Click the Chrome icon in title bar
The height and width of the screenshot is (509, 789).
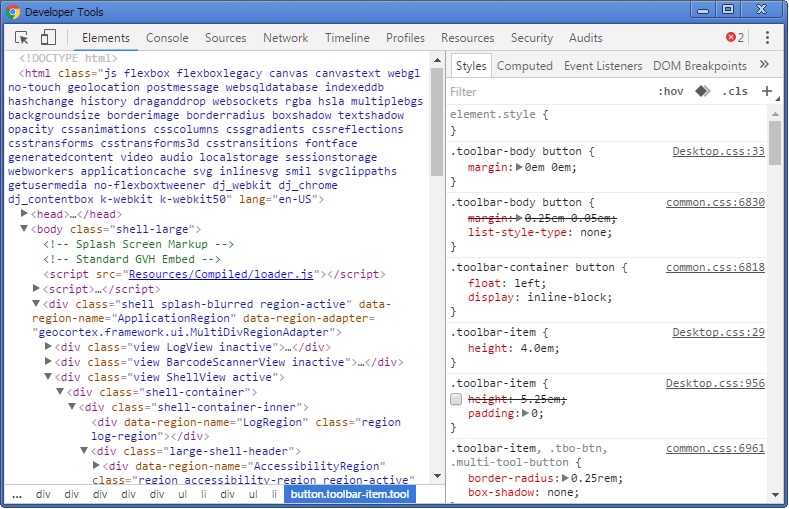tap(13, 12)
